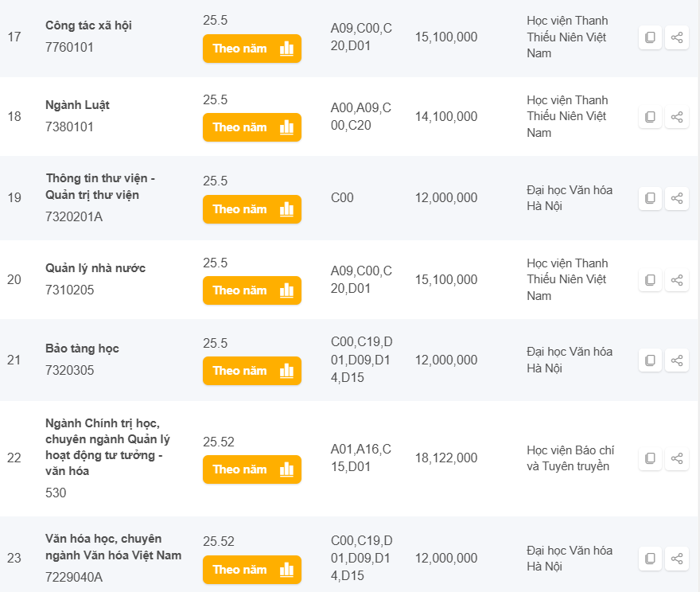Copy the Bảo tàng học row

(x=650, y=360)
